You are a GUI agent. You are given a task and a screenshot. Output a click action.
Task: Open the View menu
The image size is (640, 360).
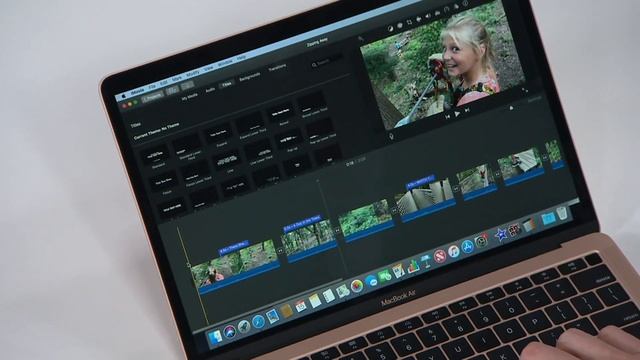coord(209,68)
